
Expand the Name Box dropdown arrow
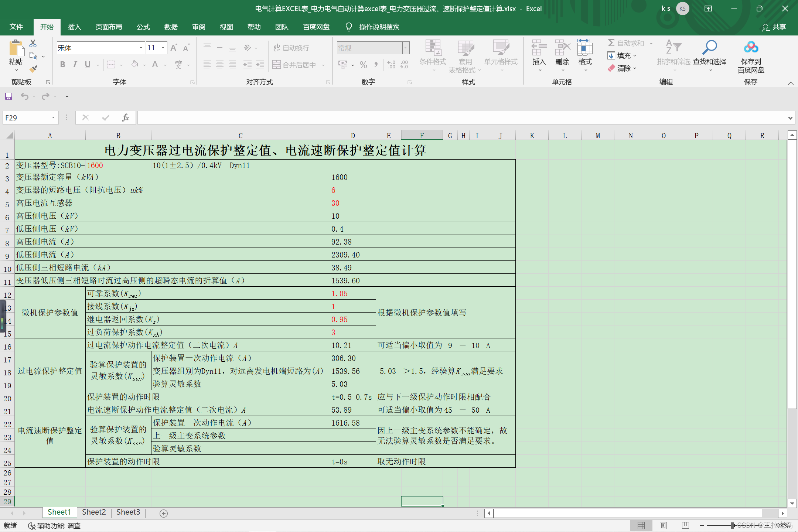(53, 117)
